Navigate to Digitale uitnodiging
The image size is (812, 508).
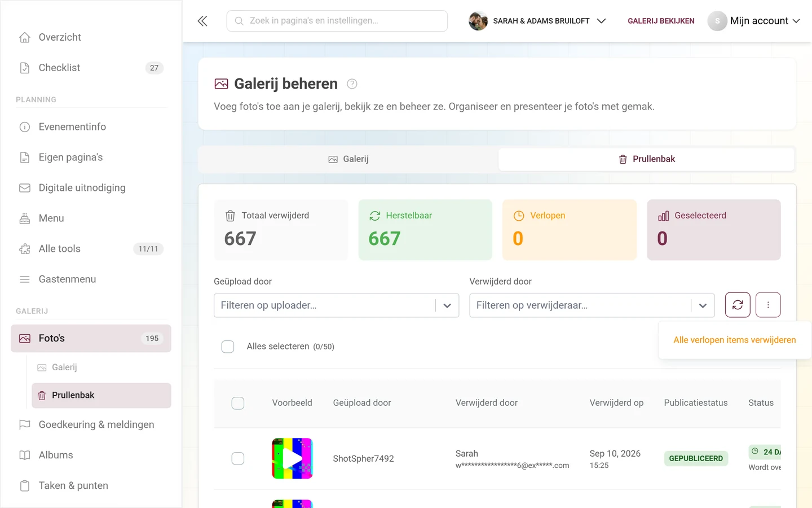tap(91, 188)
